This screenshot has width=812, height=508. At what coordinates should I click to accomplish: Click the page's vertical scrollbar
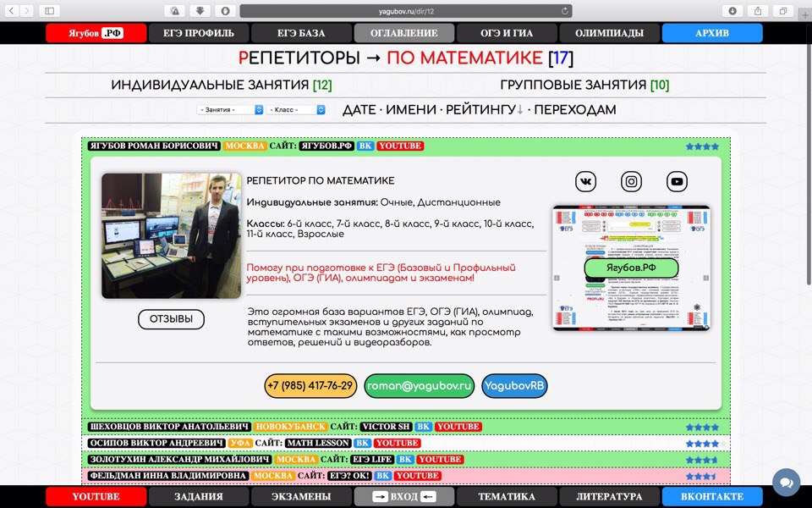pos(809,165)
